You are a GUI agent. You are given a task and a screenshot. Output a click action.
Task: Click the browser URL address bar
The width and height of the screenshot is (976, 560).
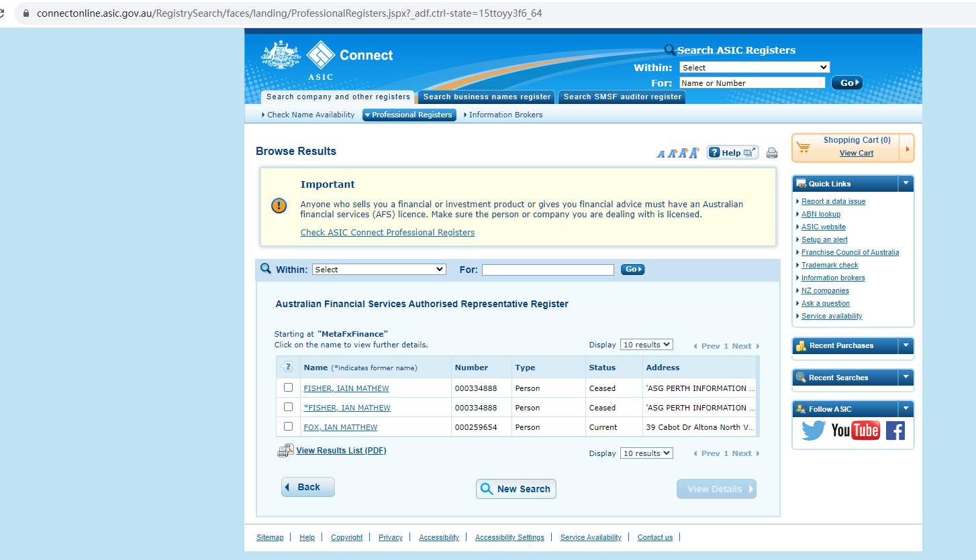[497, 13]
